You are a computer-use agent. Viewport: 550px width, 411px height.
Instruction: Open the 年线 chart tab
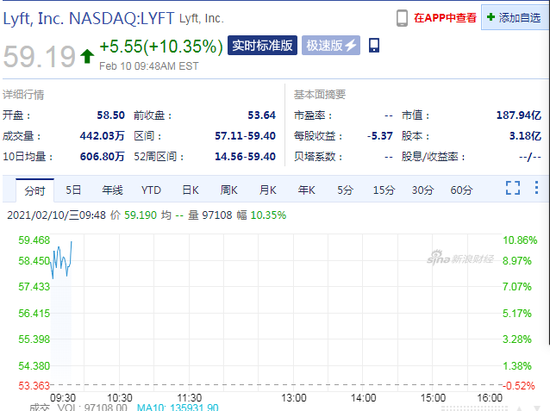coord(112,190)
